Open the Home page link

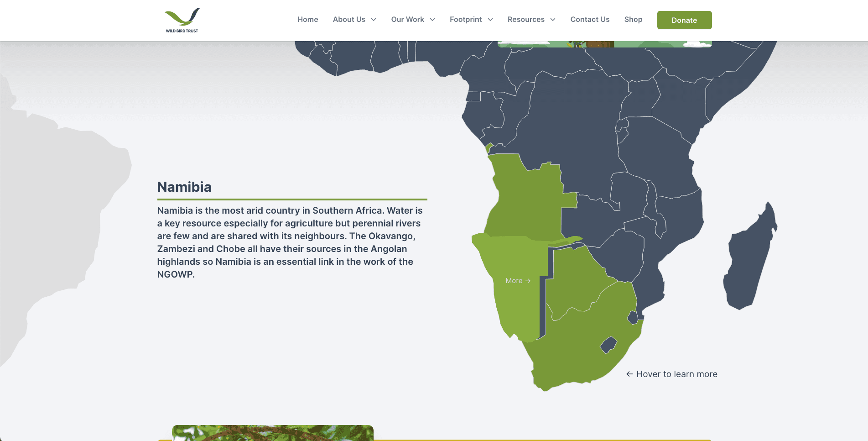[x=307, y=20]
